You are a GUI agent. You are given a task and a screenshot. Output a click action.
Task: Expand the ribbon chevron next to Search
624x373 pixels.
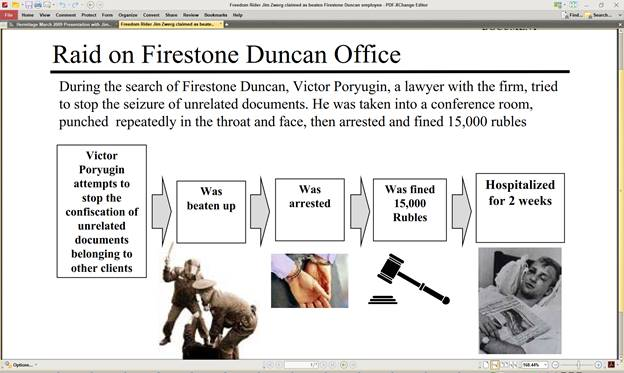point(620,15)
